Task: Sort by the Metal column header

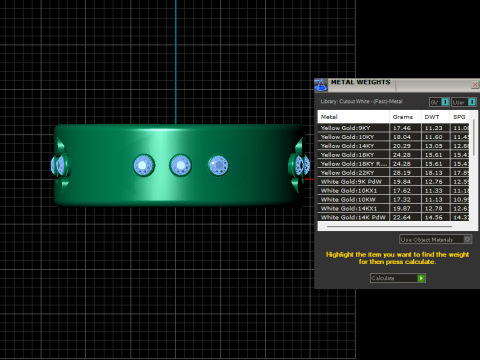Action: [x=353, y=117]
